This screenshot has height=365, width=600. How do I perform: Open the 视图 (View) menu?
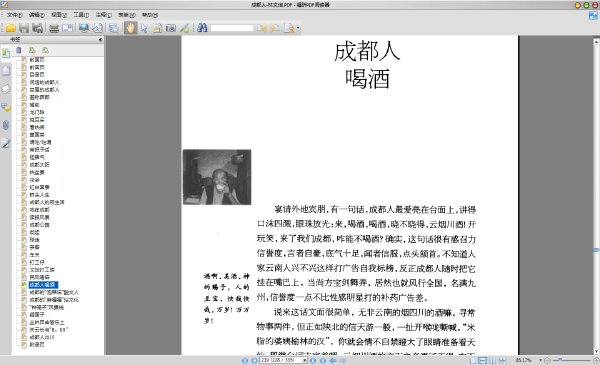coord(59,15)
